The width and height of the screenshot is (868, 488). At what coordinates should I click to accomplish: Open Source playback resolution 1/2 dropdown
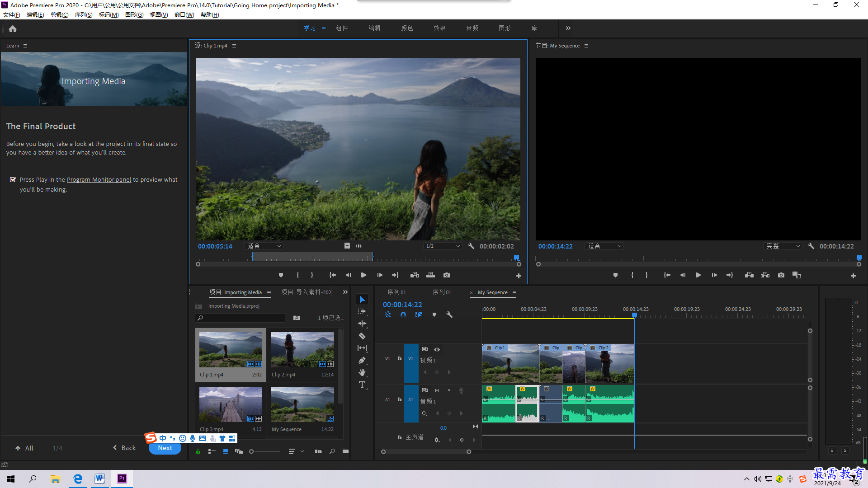point(443,246)
